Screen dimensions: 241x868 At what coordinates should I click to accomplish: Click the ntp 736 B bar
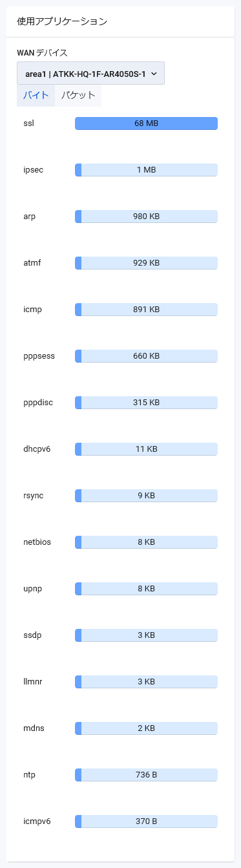point(146,775)
